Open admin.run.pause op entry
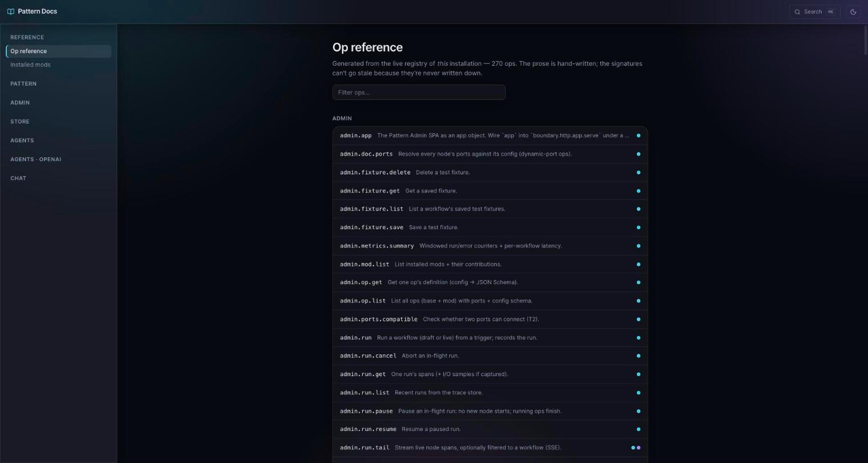Image resolution: width=868 pixels, height=463 pixels. [x=490, y=411]
